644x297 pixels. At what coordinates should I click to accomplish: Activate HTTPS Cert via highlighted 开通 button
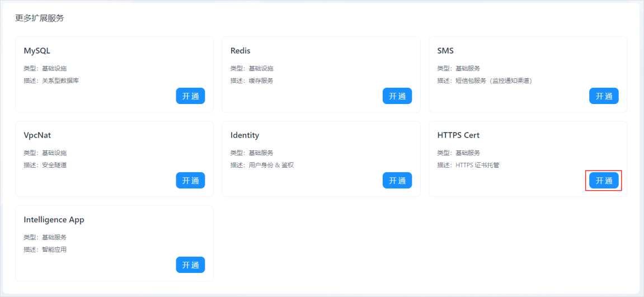point(604,181)
